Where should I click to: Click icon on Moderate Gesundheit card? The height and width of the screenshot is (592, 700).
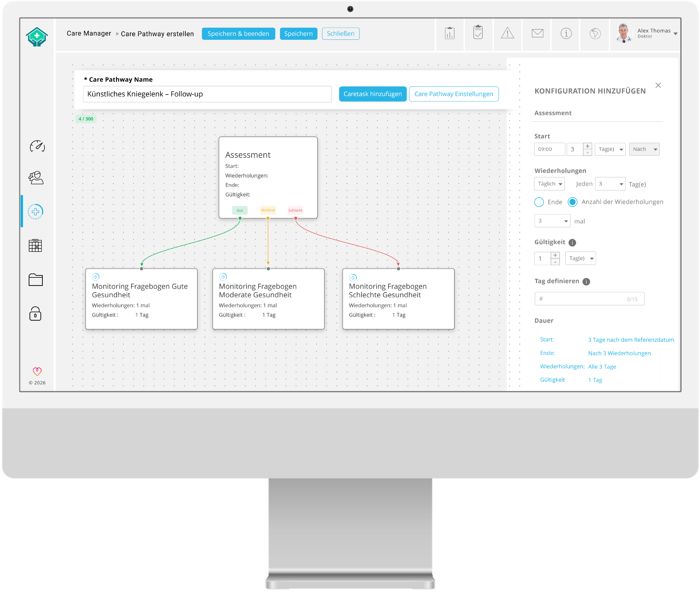pyautogui.click(x=223, y=277)
